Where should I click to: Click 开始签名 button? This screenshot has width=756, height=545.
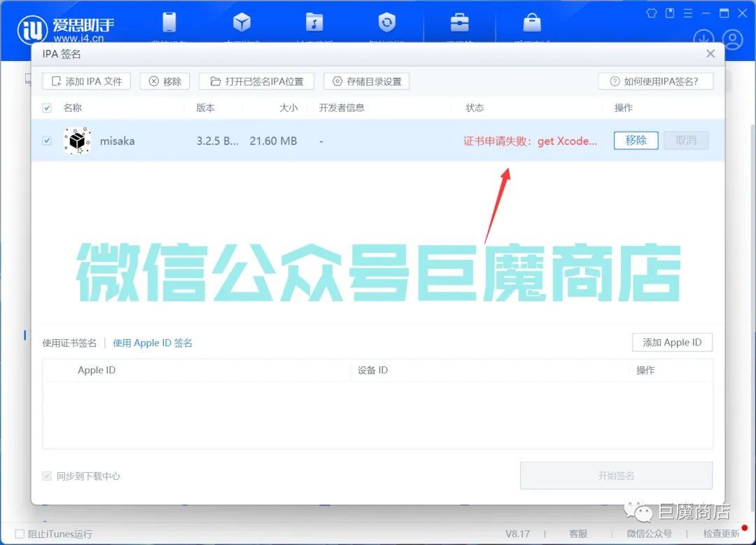tap(616, 476)
